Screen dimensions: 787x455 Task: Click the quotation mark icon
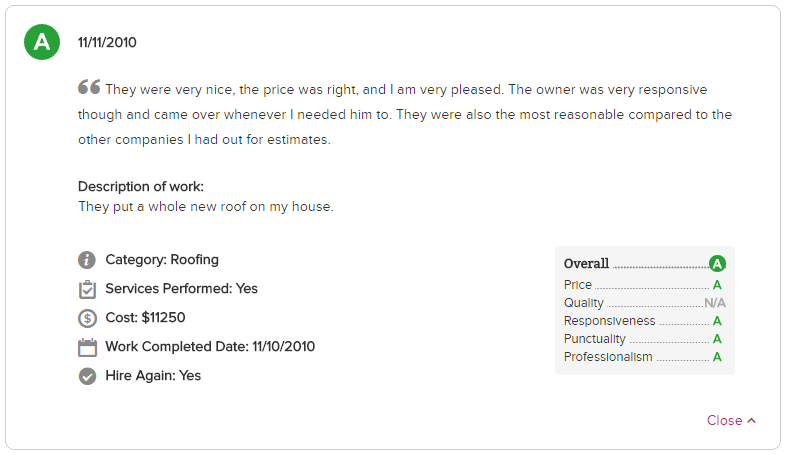[89, 87]
